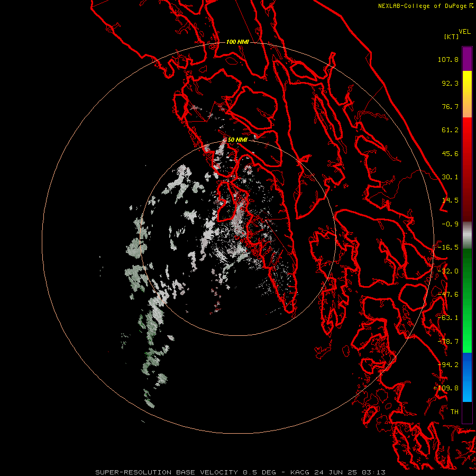Image resolution: width=476 pixels, height=476 pixels.
Task: Select the 45.6 scale value
Action: click(450, 153)
